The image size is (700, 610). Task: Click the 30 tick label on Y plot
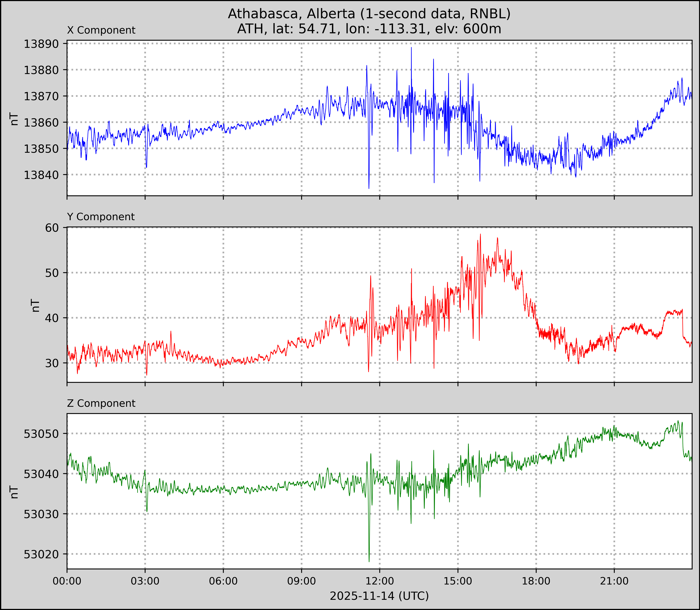[x=52, y=363]
